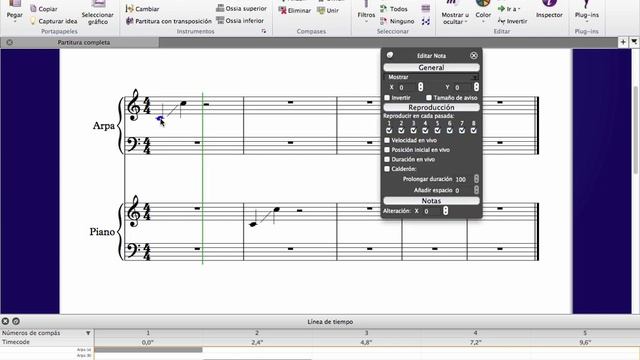Click the vertical scrollbar of the score
This screenshot has height=360, width=640.
[x=635, y=131]
